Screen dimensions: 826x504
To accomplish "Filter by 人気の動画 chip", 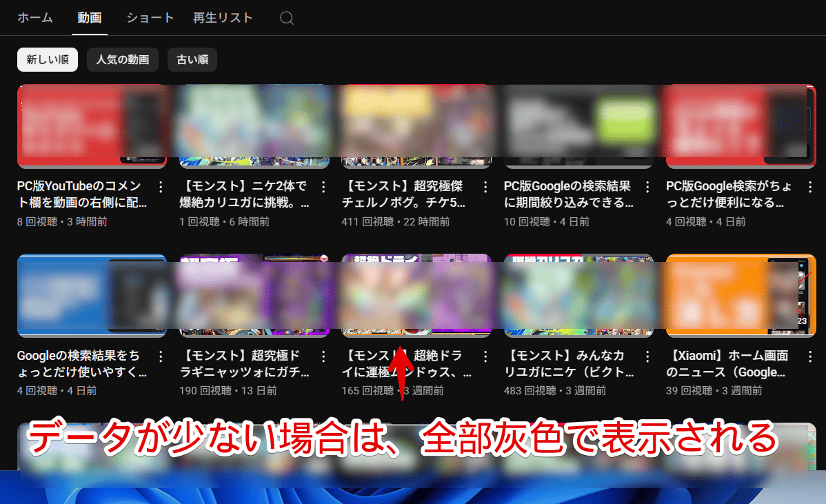I will point(123,60).
